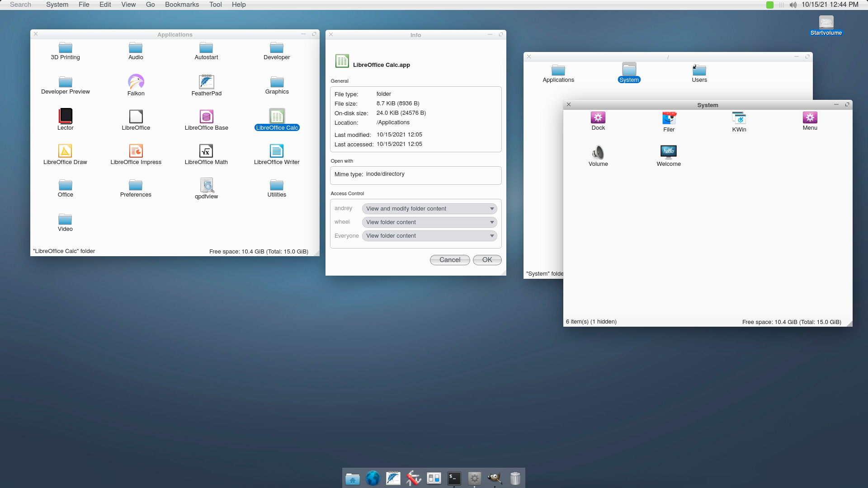Select the Filer icon in System window
This screenshot has width=868, height=488.
[669, 118]
